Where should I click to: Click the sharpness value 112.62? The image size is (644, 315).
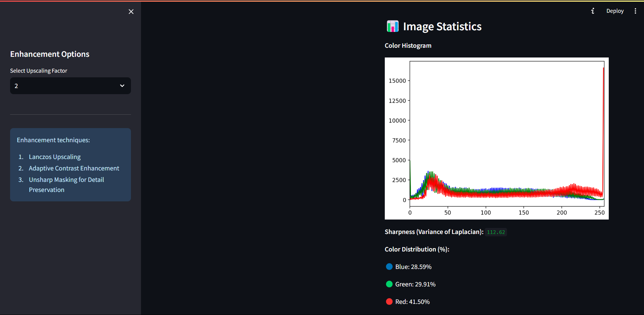point(496,232)
